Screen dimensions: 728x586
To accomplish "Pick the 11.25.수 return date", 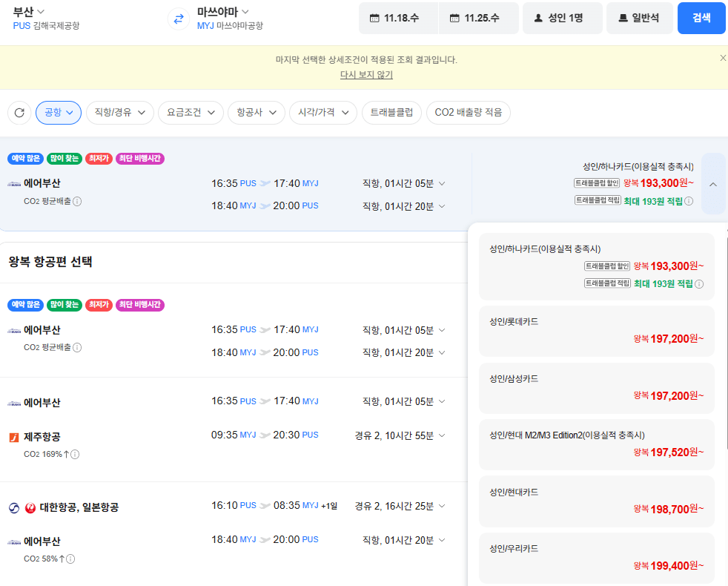I will [x=479, y=18].
